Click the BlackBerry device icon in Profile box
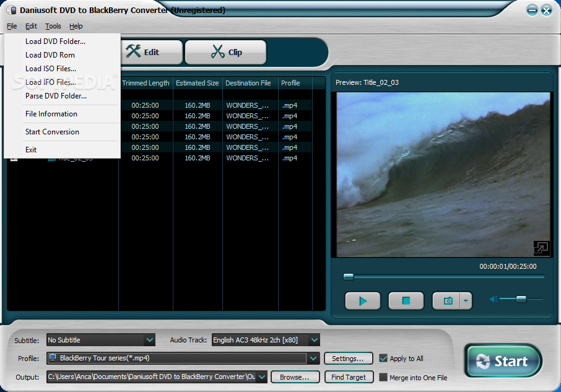561x392 pixels. pyautogui.click(x=53, y=358)
